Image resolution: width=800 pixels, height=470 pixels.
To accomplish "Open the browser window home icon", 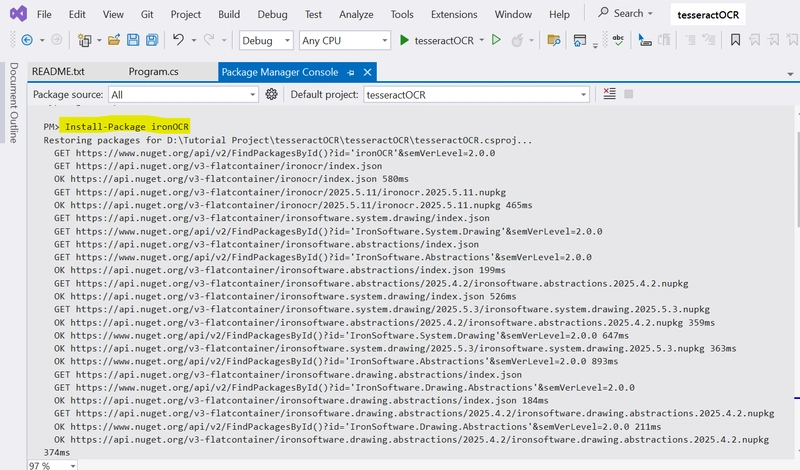I will (580, 40).
